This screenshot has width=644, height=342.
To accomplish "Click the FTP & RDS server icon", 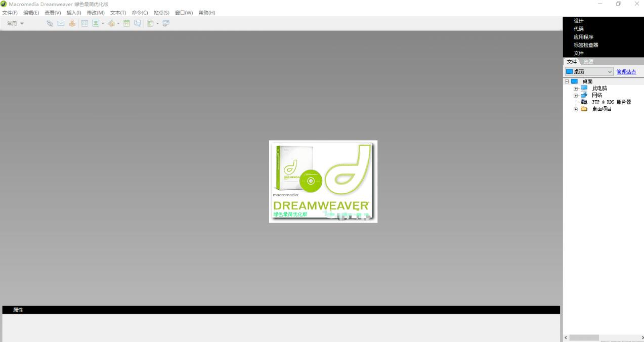I will [584, 102].
